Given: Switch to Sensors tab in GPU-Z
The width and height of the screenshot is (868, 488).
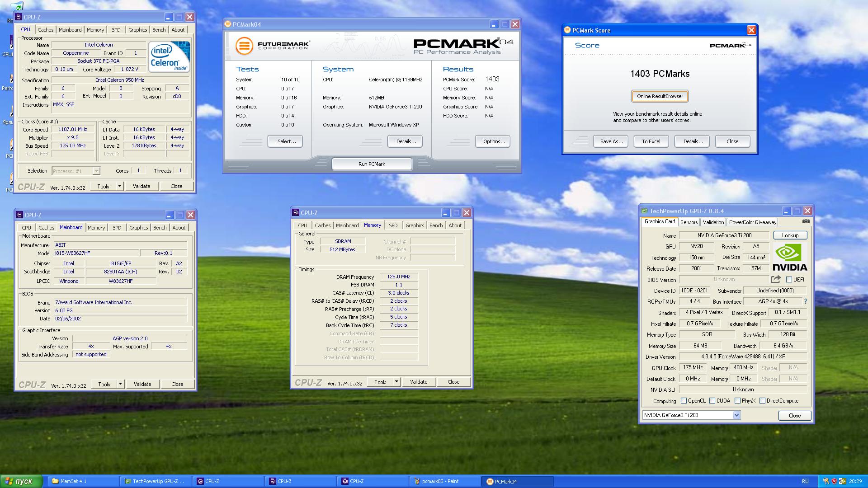Looking at the screenshot, I should (689, 222).
